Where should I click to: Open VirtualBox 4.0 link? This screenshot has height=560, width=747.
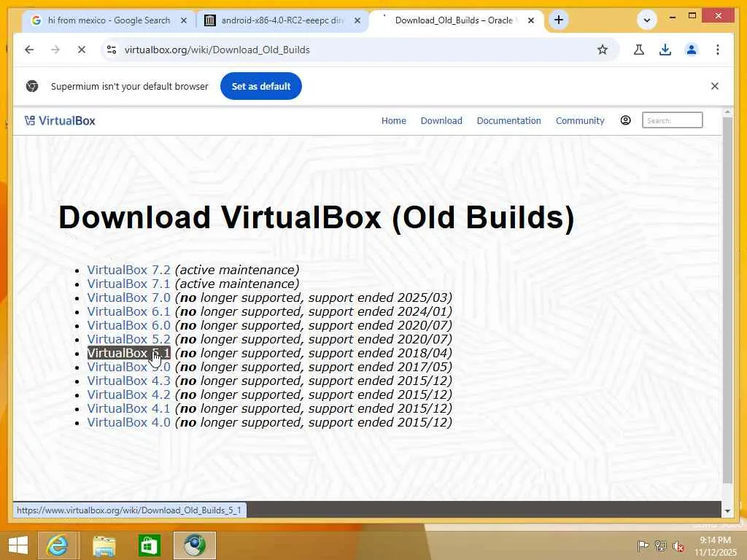pyautogui.click(x=128, y=422)
